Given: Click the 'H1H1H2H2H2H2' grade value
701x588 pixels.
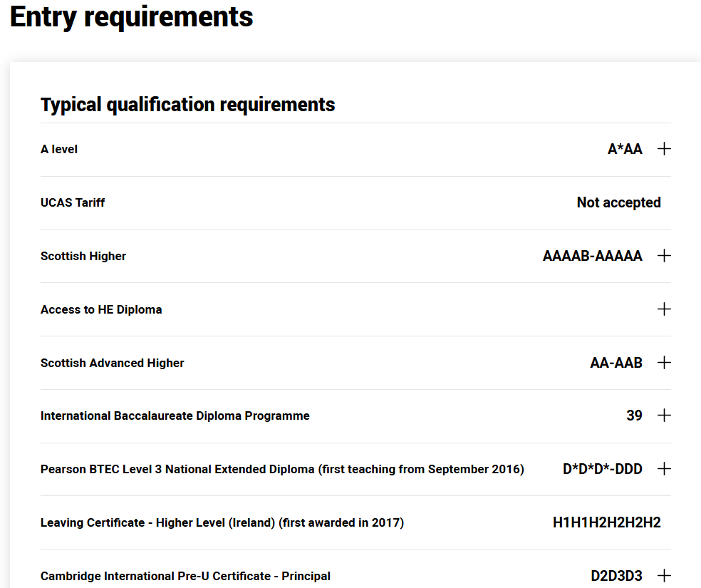Looking at the screenshot, I should click(x=607, y=522).
